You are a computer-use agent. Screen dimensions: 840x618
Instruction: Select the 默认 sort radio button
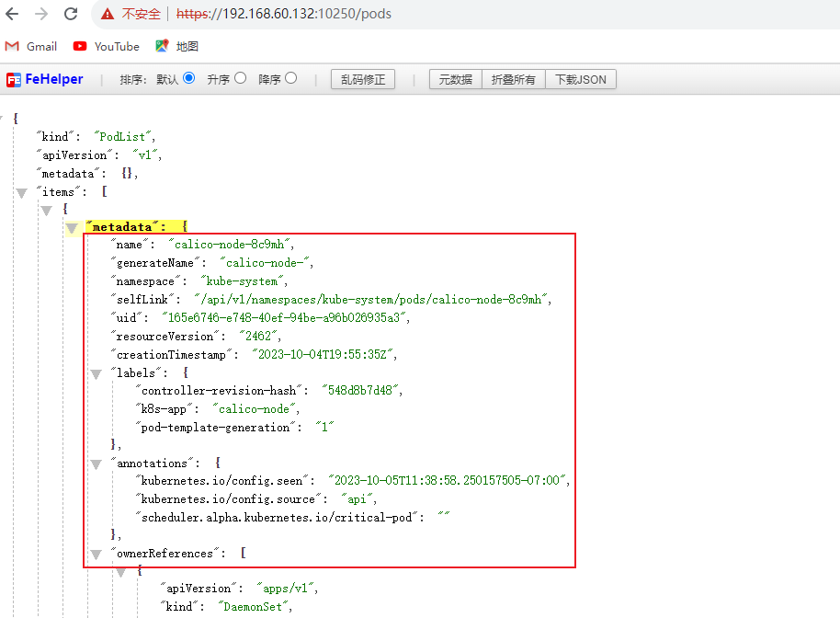pos(188,78)
